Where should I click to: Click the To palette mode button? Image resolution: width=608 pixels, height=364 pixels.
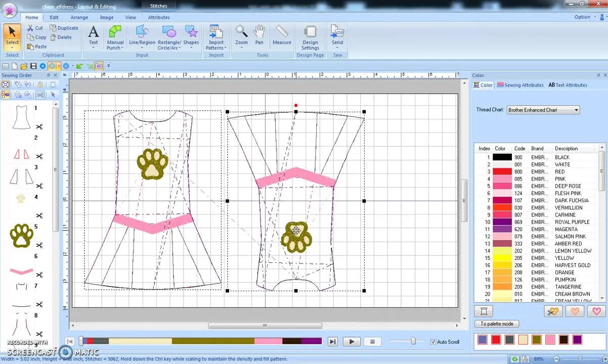(x=497, y=324)
